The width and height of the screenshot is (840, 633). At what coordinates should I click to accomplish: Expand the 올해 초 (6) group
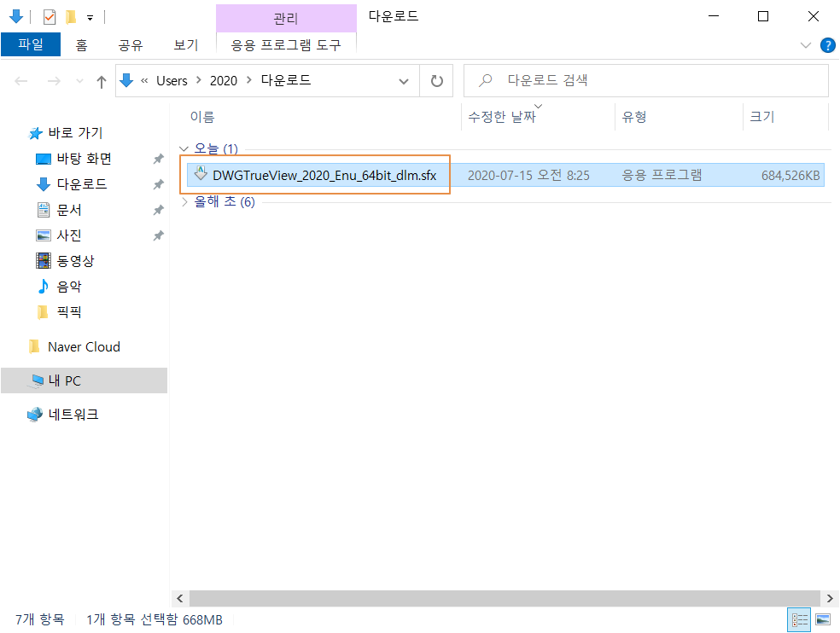[184, 202]
